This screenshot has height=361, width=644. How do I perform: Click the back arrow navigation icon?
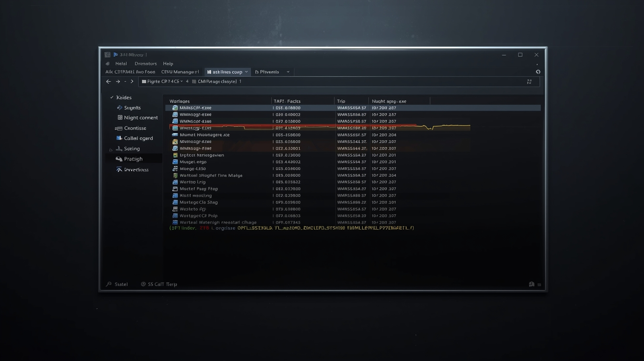pos(108,81)
